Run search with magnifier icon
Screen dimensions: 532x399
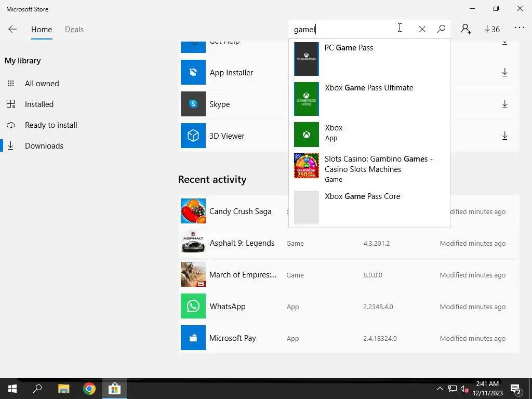click(441, 29)
